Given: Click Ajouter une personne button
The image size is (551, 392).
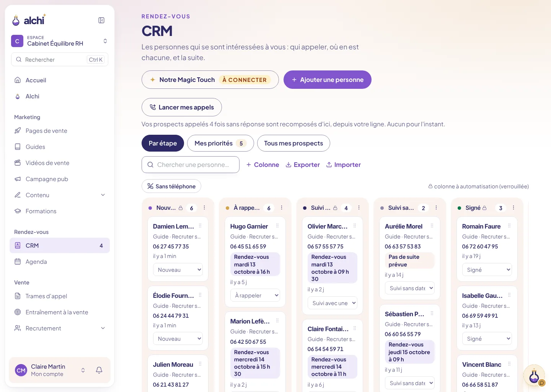Looking at the screenshot, I should [x=328, y=80].
